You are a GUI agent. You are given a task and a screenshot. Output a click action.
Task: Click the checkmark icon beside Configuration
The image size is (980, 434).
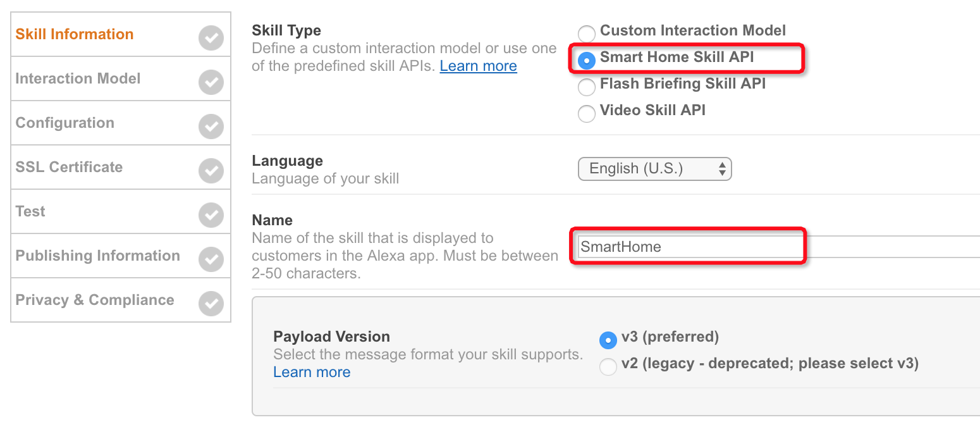(x=211, y=127)
